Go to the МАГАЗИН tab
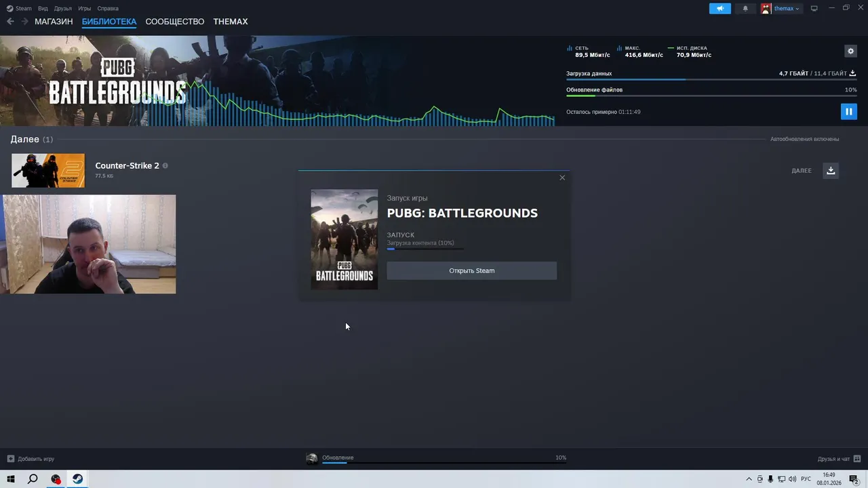This screenshot has height=488, width=868. pyautogui.click(x=54, y=22)
